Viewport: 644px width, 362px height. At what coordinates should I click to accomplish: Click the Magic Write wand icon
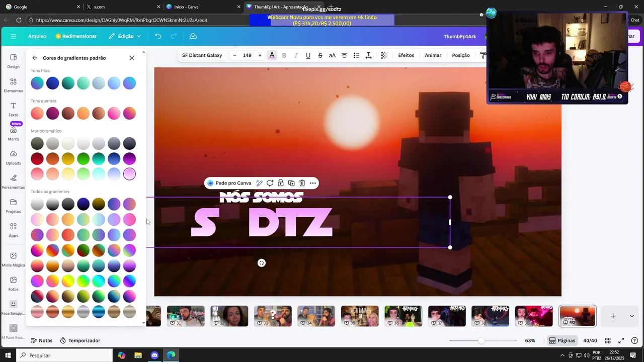[x=259, y=183]
